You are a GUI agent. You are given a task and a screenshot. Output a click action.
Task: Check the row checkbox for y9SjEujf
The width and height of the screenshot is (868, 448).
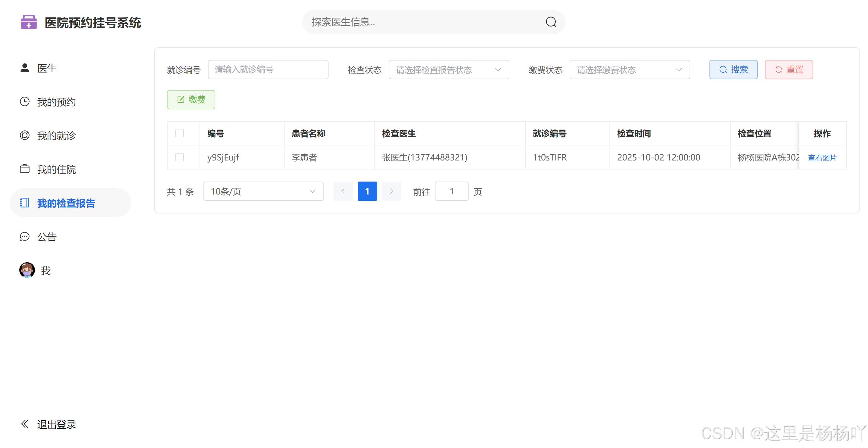tap(180, 157)
